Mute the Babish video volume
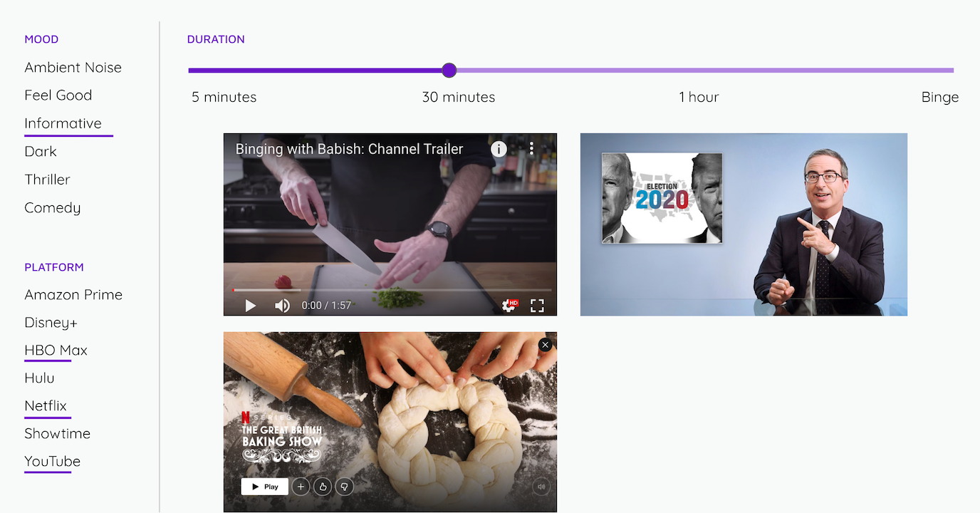Viewport: 980px width, 513px height. click(x=282, y=306)
